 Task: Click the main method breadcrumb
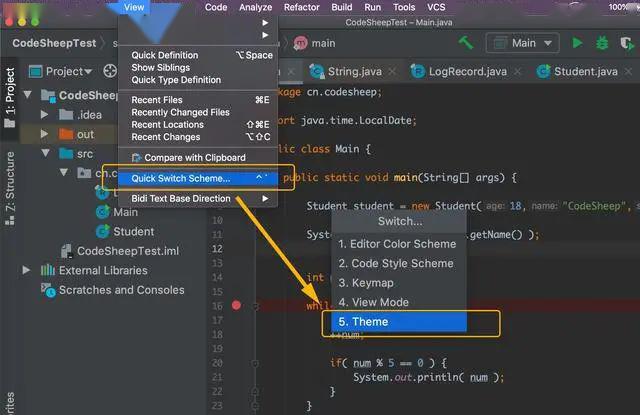click(x=315, y=43)
